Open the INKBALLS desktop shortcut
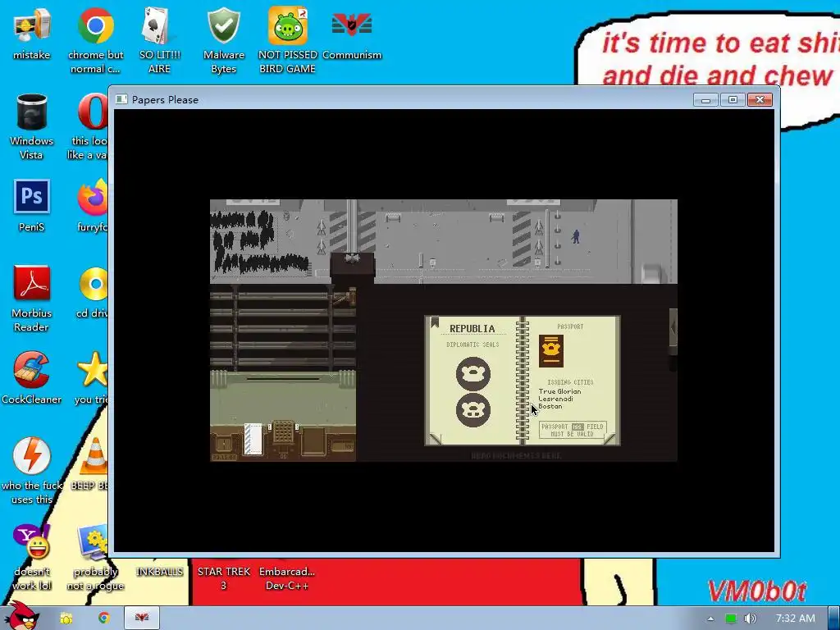 pos(159,572)
